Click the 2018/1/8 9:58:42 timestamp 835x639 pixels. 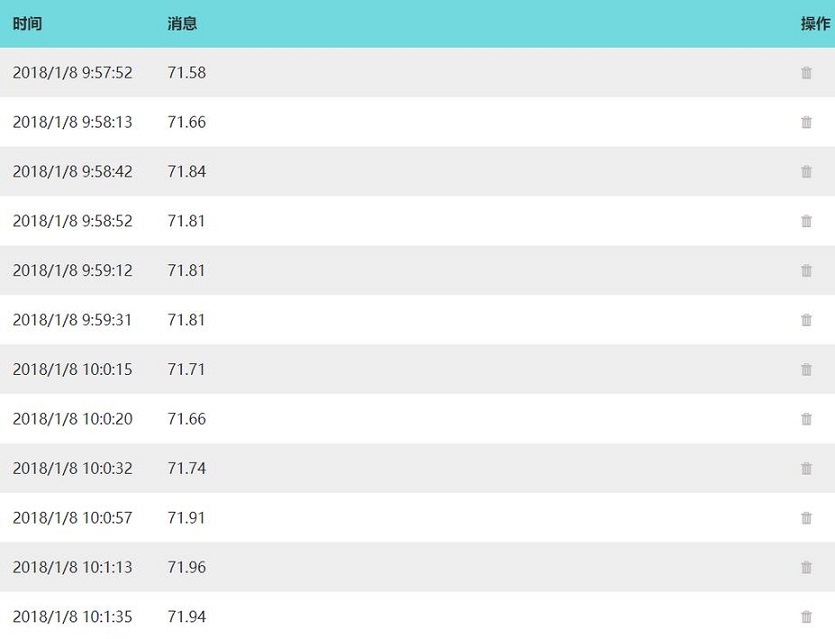click(x=72, y=171)
